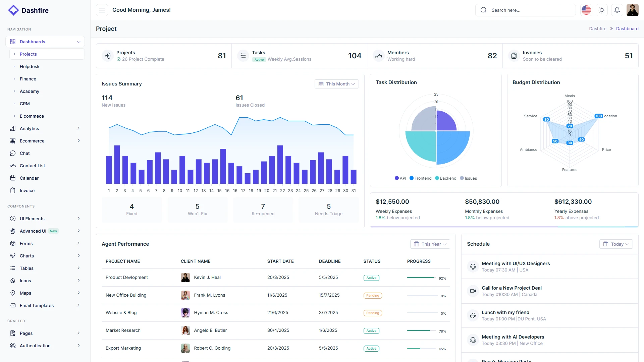This screenshot has width=644, height=362.
Task: Click the Fixed issues count card
Action: tap(132, 210)
